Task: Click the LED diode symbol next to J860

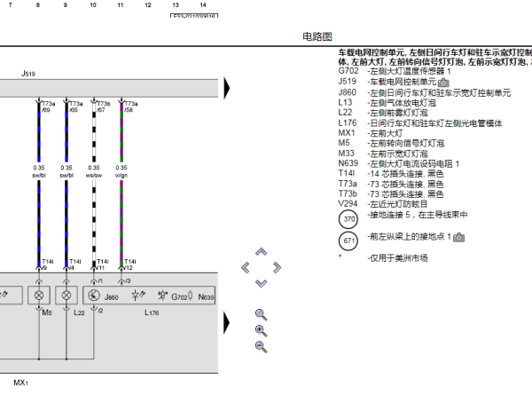Action: coord(138,296)
